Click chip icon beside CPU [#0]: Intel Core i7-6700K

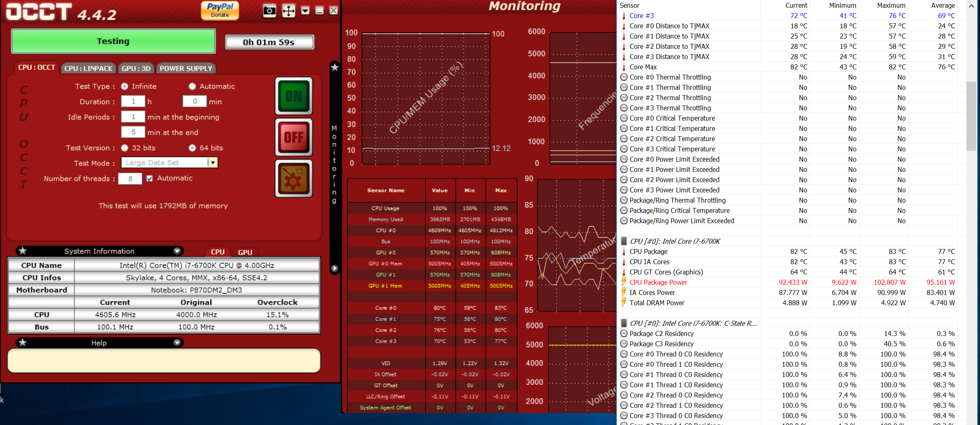point(624,241)
